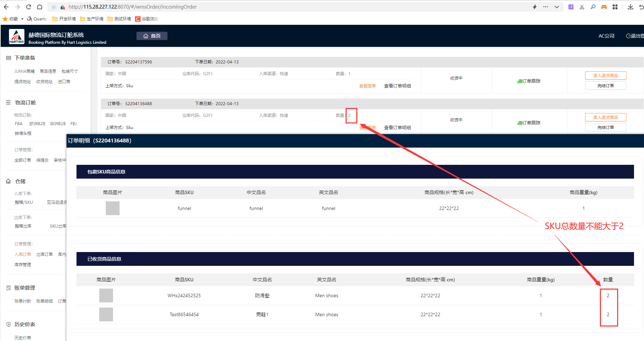644x341 pixels.
Task: Open 库存管理 from the sidebar
Action: click(x=23, y=265)
